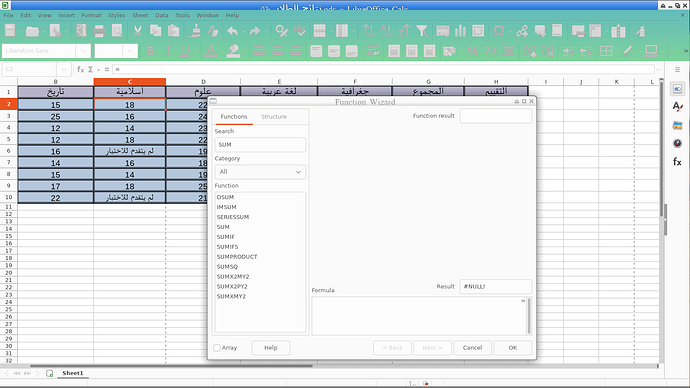Screen dimensions: 690x388
Task: Open the sidebar Functions fx panel icon
Action: [677, 162]
